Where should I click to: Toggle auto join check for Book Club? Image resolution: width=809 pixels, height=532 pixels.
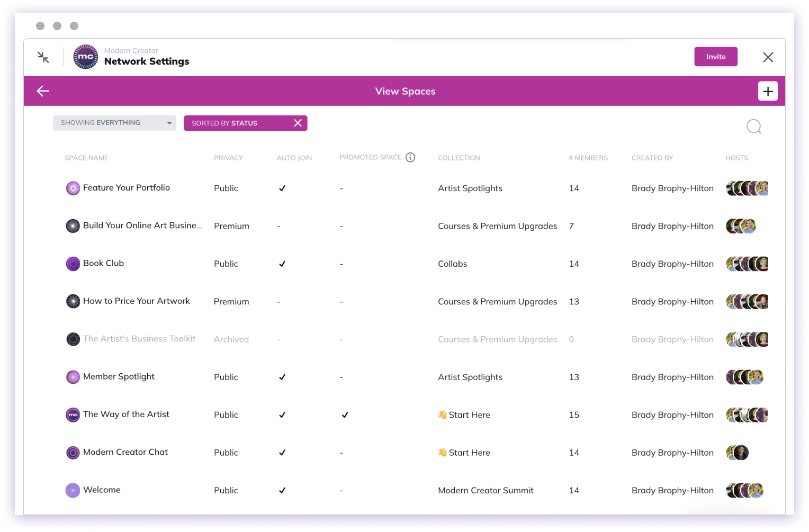[282, 264]
